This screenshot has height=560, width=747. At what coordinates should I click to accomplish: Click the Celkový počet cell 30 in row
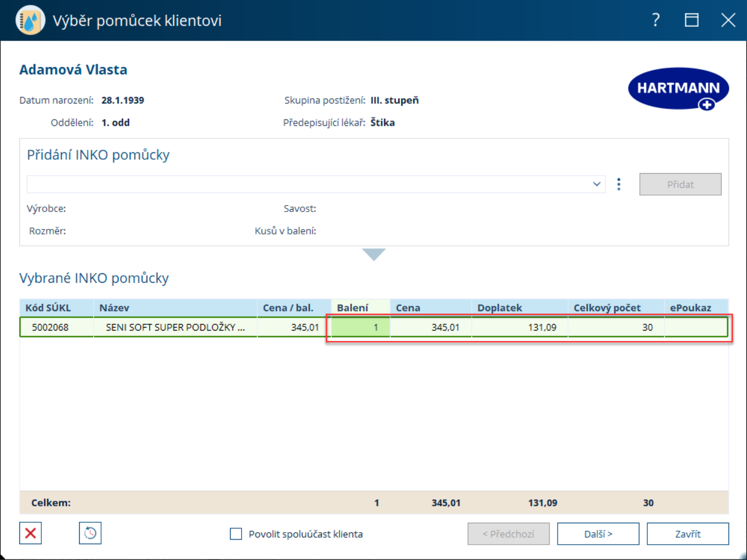pos(616,327)
